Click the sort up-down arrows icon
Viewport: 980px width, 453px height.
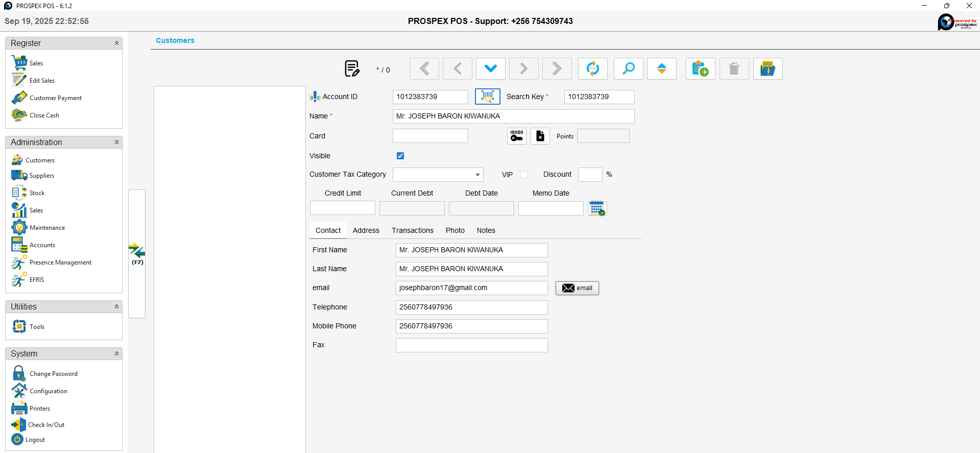[x=661, y=68]
